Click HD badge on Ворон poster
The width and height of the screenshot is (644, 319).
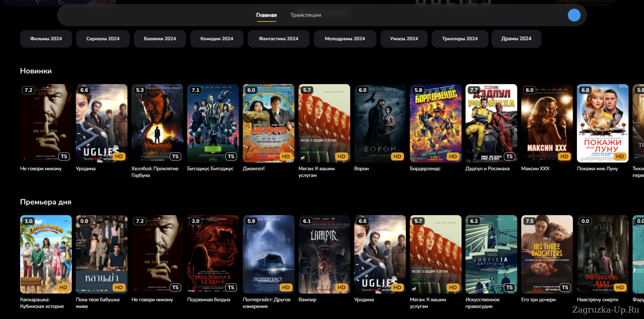click(397, 156)
